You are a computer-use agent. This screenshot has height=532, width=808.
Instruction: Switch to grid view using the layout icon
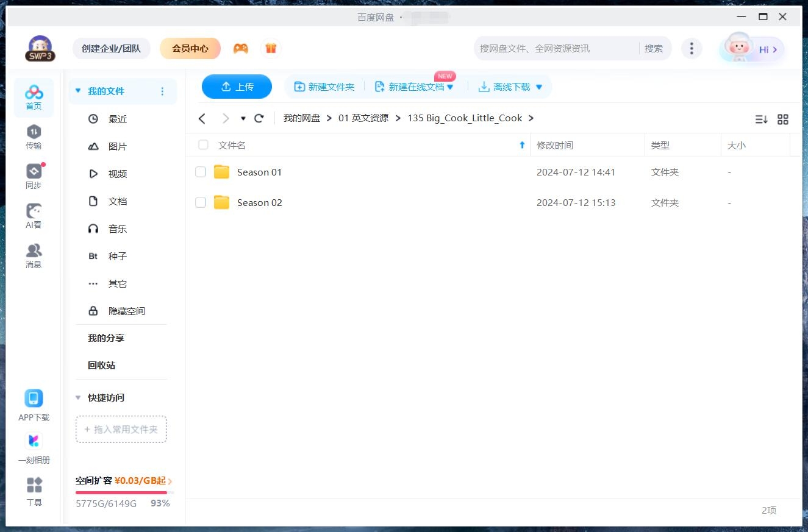point(783,119)
